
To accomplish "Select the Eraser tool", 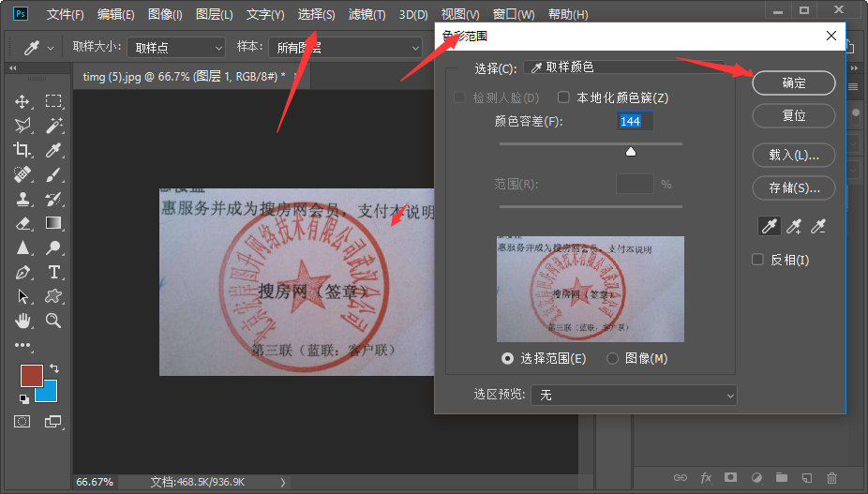I will coord(22,223).
